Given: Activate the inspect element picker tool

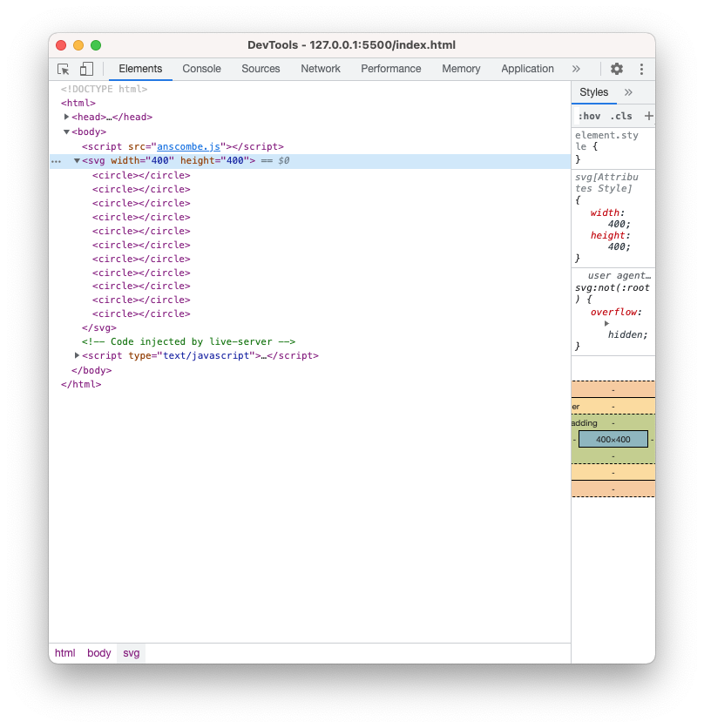Looking at the screenshot, I should (64, 69).
